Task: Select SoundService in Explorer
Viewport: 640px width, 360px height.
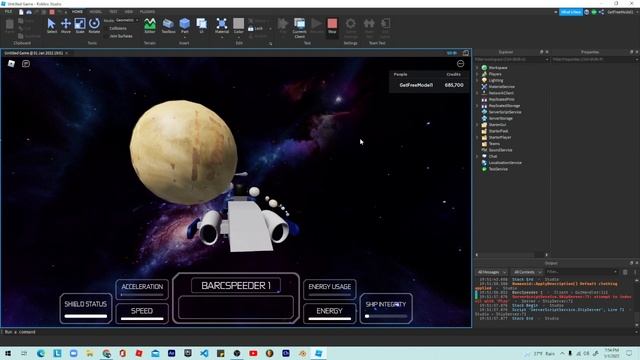Action: [x=500, y=150]
